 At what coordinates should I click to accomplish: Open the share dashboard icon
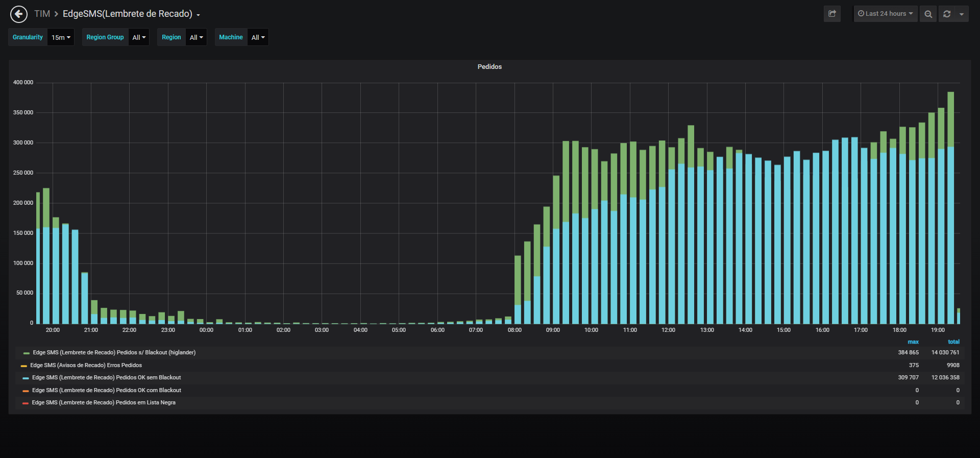(832, 14)
